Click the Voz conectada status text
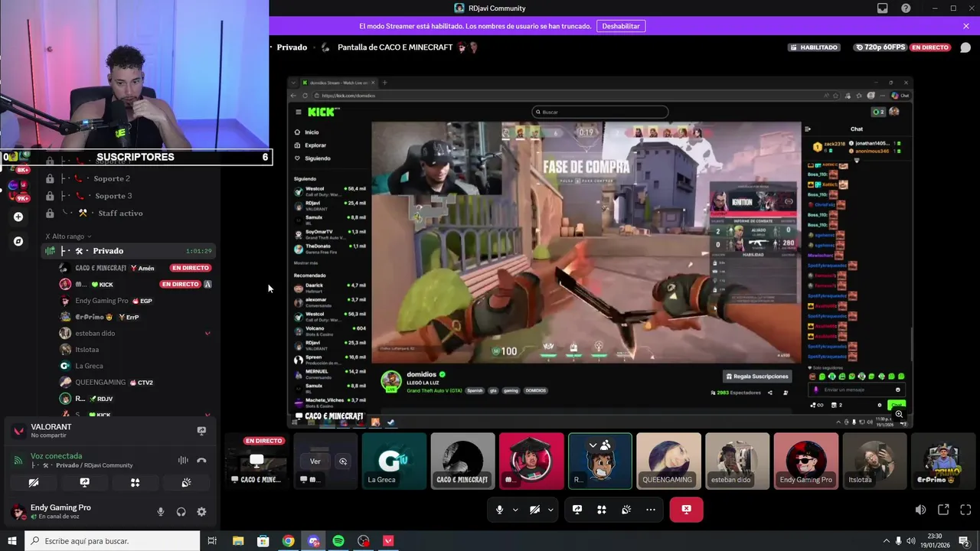The image size is (980, 551). (x=56, y=455)
